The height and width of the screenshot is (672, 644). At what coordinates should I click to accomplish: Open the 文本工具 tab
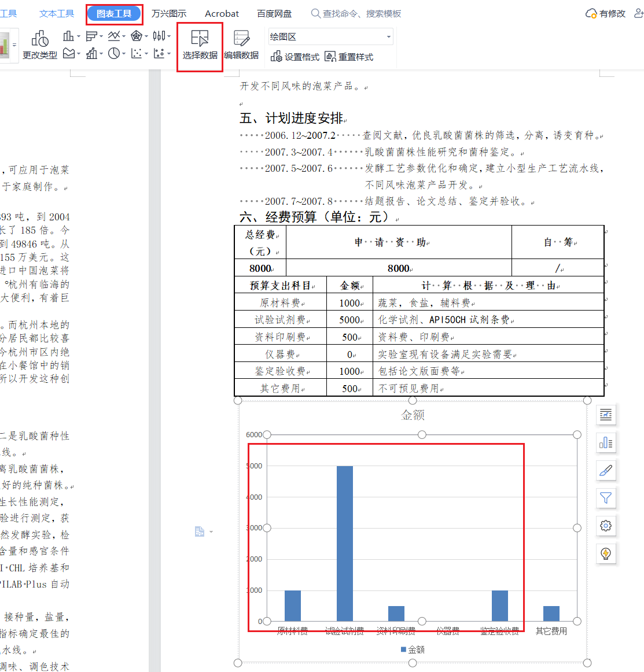coord(57,14)
